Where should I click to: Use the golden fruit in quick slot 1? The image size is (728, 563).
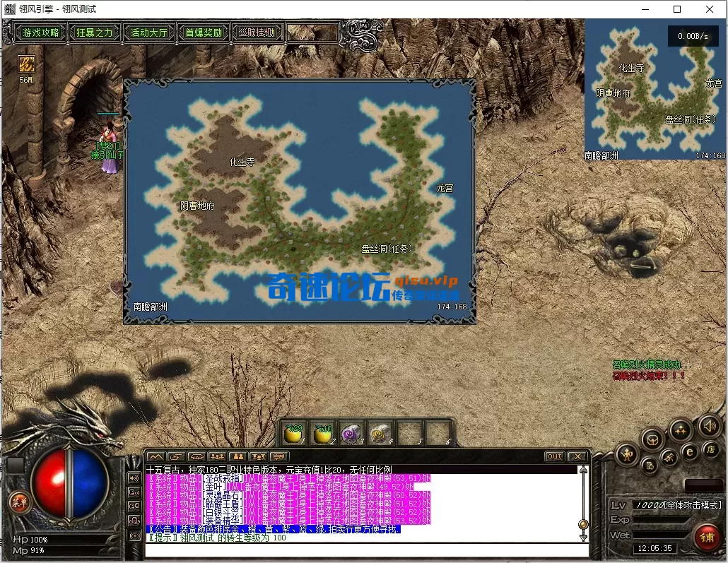pyautogui.click(x=293, y=434)
